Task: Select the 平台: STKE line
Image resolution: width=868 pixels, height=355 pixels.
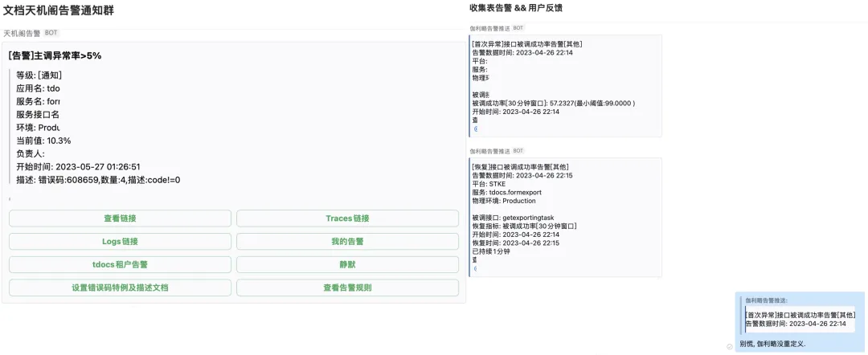Action: pos(489,184)
